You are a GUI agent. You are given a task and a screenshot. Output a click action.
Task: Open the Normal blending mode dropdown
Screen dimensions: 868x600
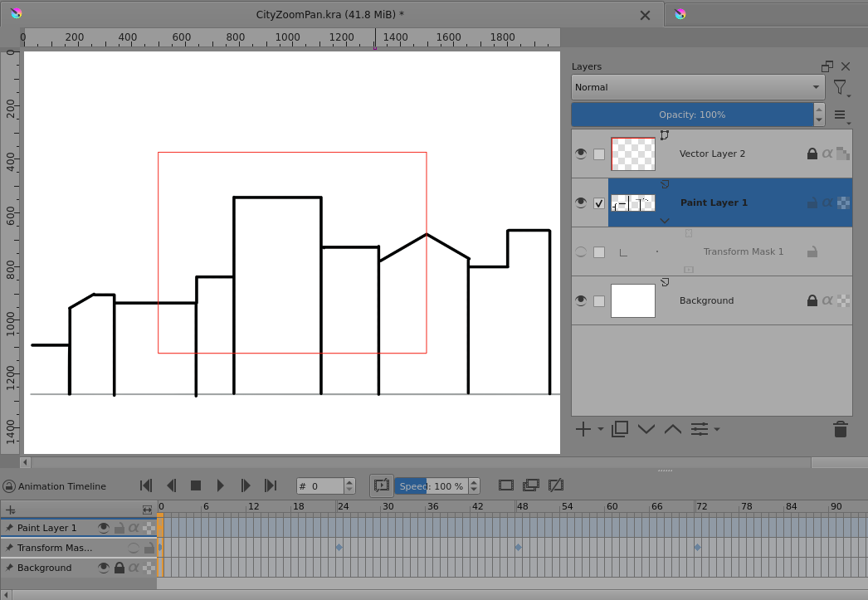click(x=698, y=87)
